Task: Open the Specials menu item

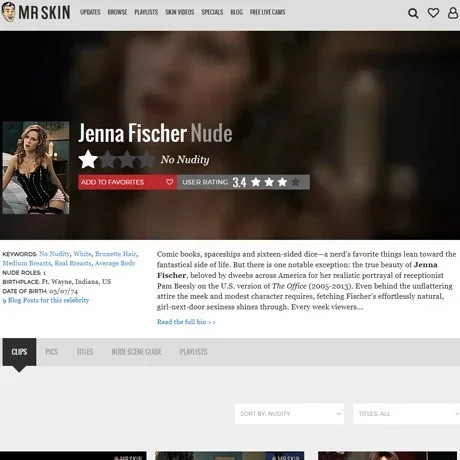Action: (212, 12)
